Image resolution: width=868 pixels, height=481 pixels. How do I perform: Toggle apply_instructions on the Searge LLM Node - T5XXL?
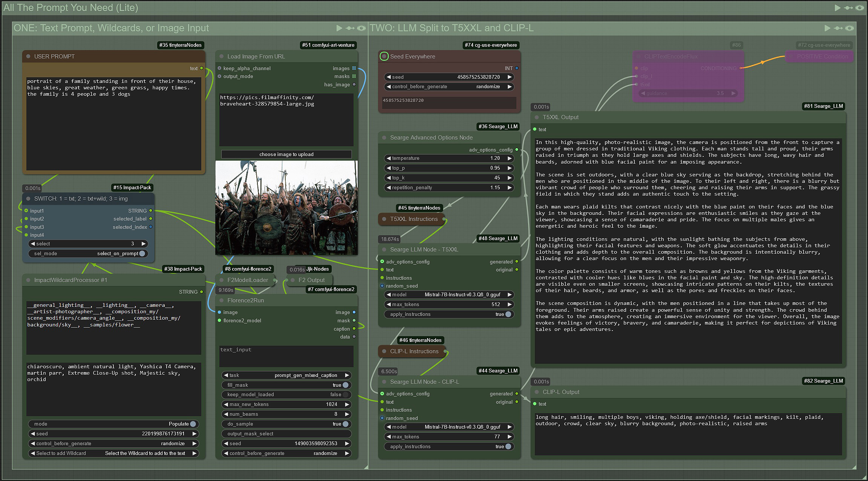pos(508,314)
